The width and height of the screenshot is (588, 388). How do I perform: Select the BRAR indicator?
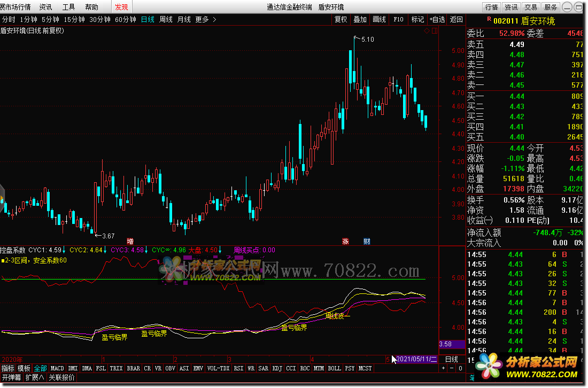coord(133,368)
